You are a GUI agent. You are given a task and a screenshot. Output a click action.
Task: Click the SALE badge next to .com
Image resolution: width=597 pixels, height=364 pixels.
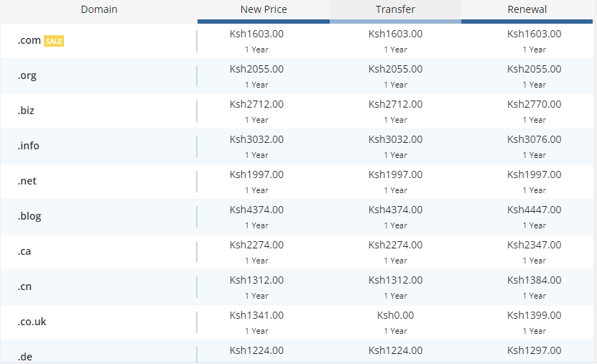pyautogui.click(x=54, y=42)
